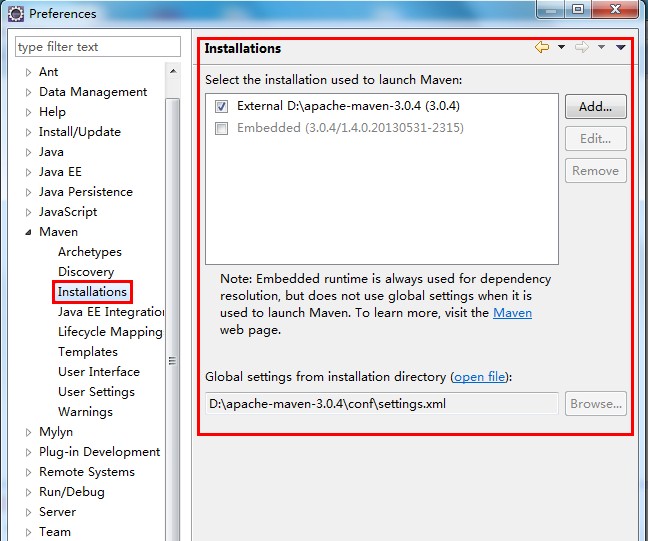Expand the Data Management node

(x=28, y=92)
